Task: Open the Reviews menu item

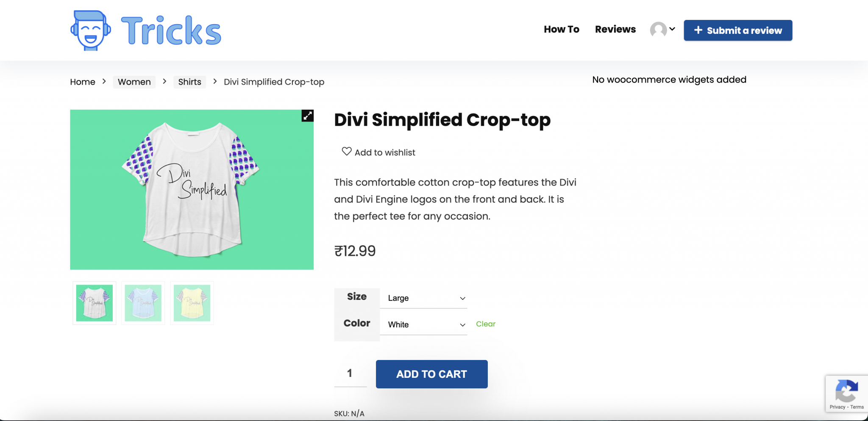Action: 615,29
